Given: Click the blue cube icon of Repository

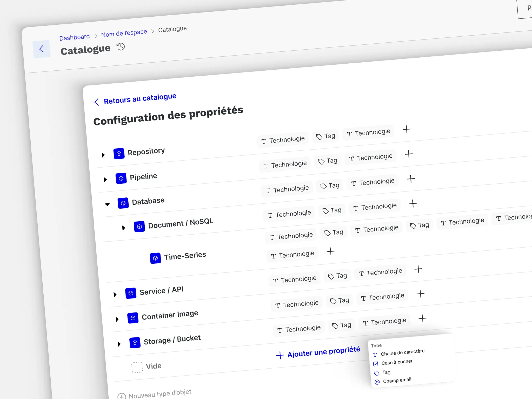Looking at the screenshot, I should click(119, 154).
